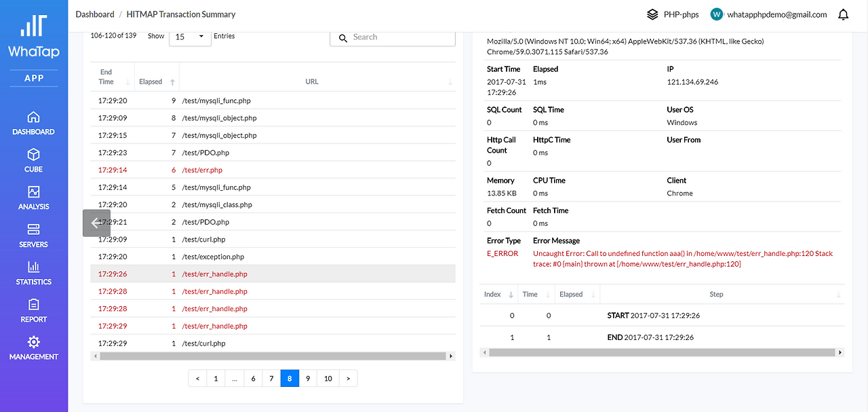Open the Statistics bar-chart icon
868x412 pixels.
click(x=33, y=267)
